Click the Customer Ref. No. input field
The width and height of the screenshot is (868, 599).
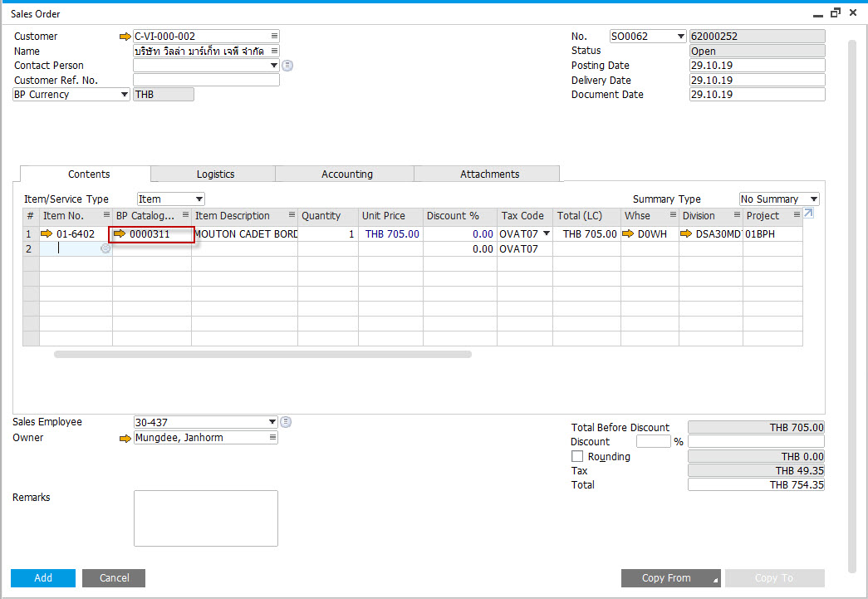[x=207, y=81]
